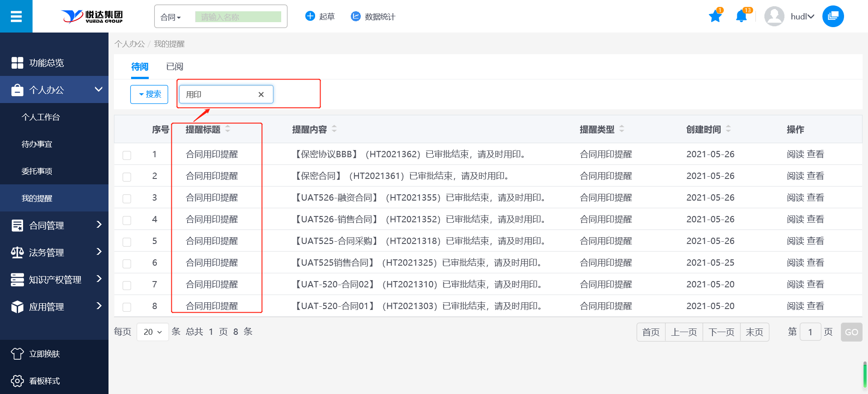Open the 合同 search type dropdown
Viewport: 868px width, 394px height.
[x=170, y=17]
